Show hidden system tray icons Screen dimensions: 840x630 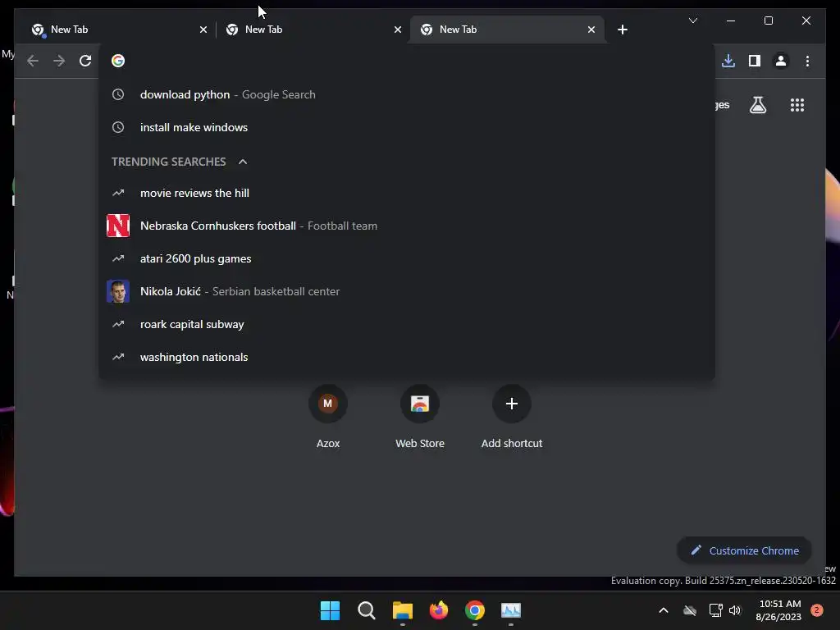pyautogui.click(x=663, y=610)
